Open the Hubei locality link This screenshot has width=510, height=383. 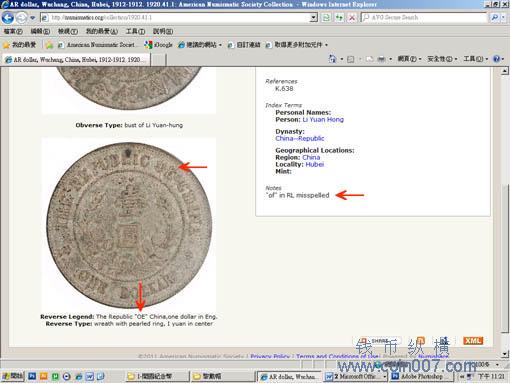pos(315,164)
